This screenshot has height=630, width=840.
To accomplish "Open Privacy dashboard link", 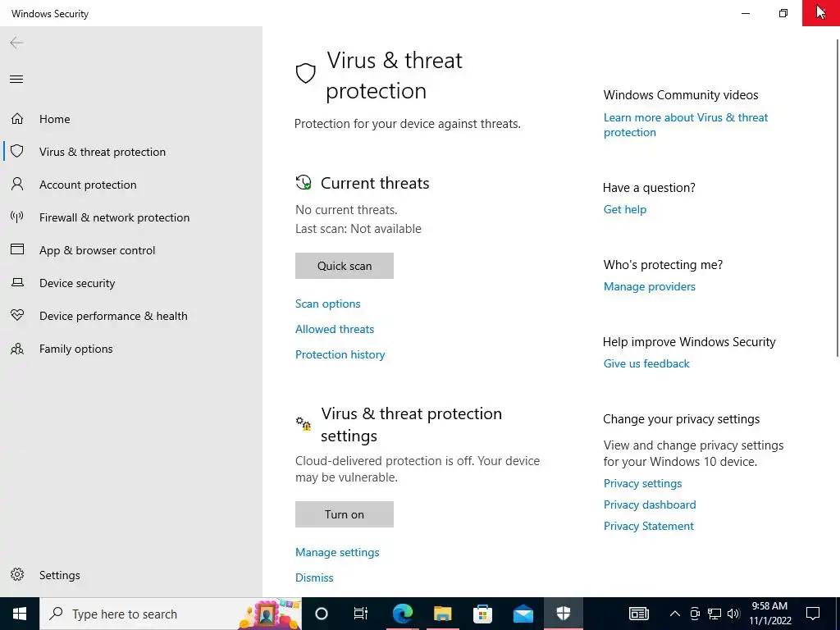I will coord(650,504).
